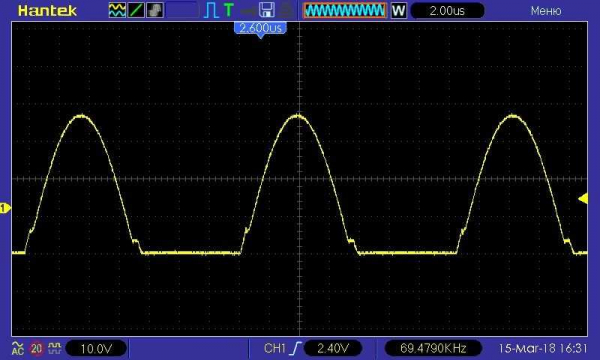Screen dimensions: 600x360
Task: Select the 10.0V vertical scale readout
Action: tap(96, 349)
